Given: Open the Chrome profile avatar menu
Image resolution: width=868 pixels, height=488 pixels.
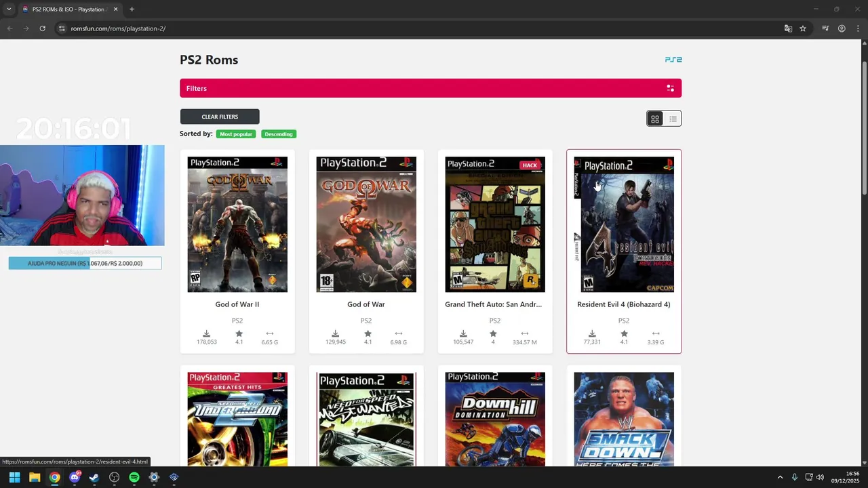Looking at the screenshot, I should pyautogui.click(x=842, y=28).
